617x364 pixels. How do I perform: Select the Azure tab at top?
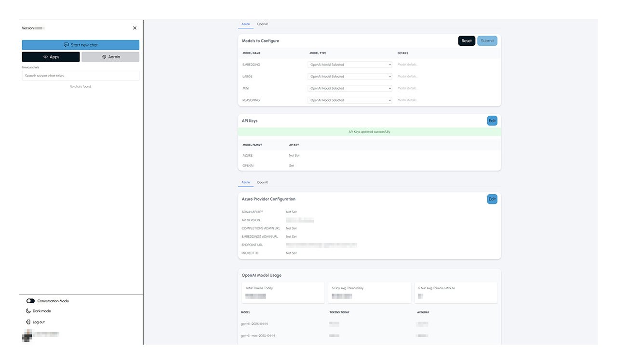coord(245,24)
